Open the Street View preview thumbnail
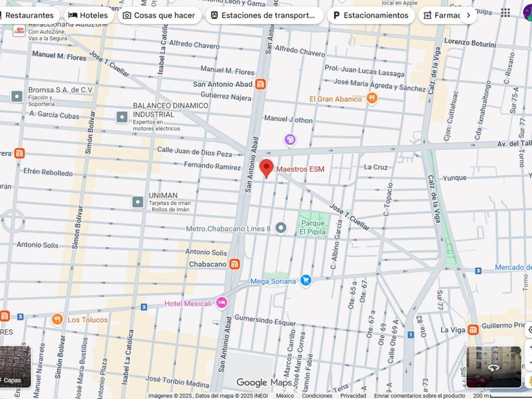532x399 pixels. [493, 367]
